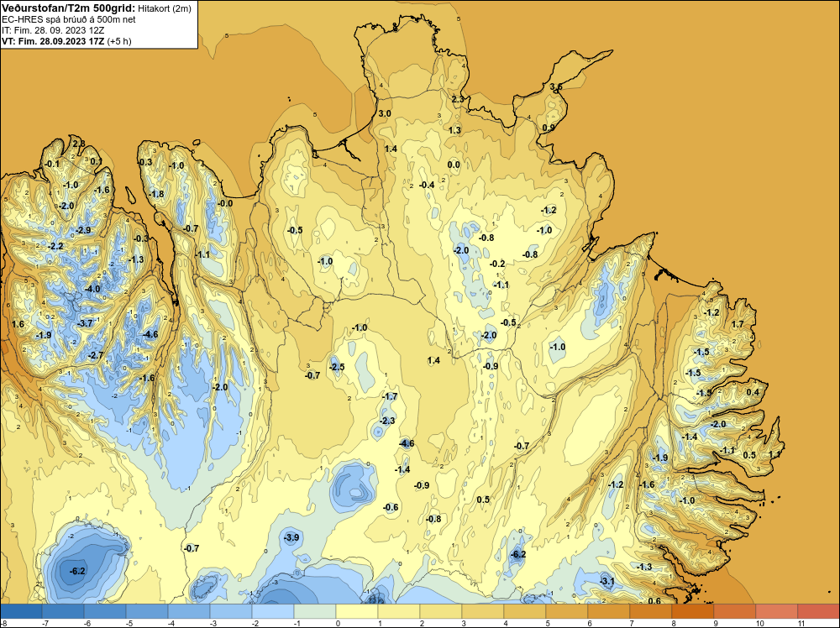Click the "0" tick label on the legend
840x628 pixels.
point(338,623)
